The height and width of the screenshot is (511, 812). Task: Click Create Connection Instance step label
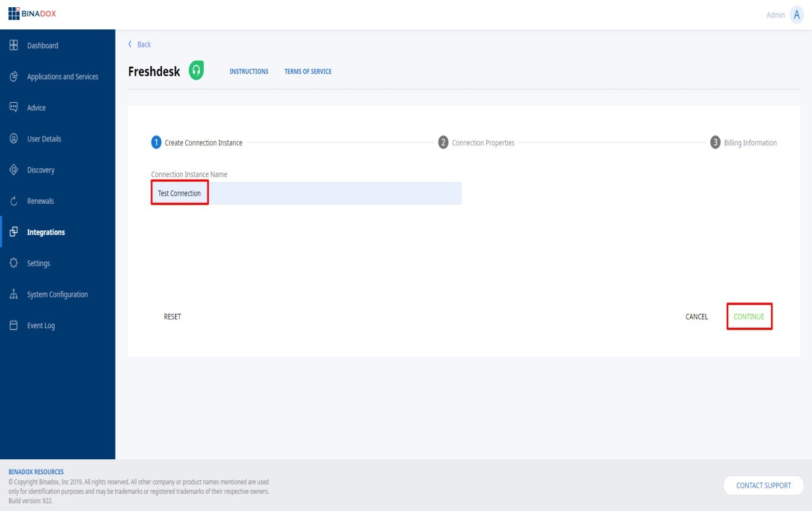point(204,143)
